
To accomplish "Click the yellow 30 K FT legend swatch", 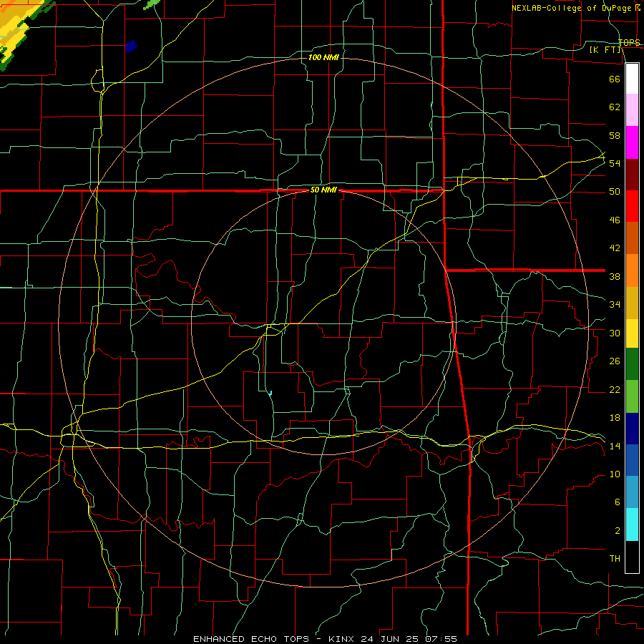I will pos(632,333).
